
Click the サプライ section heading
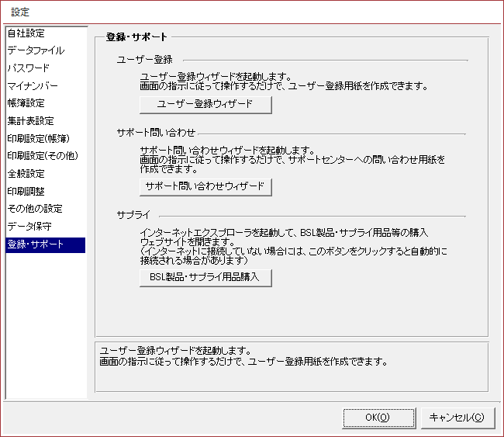coord(133,215)
